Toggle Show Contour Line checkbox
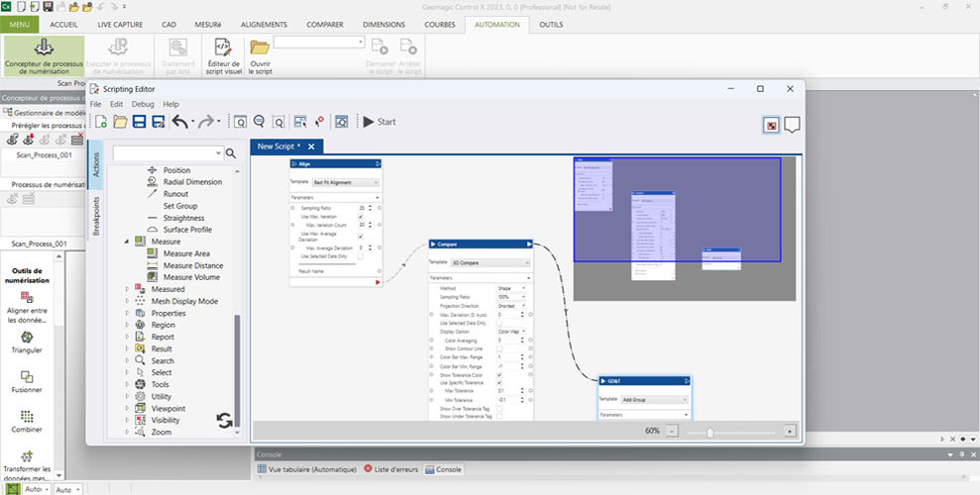This screenshot has height=495, width=980. point(499,348)
